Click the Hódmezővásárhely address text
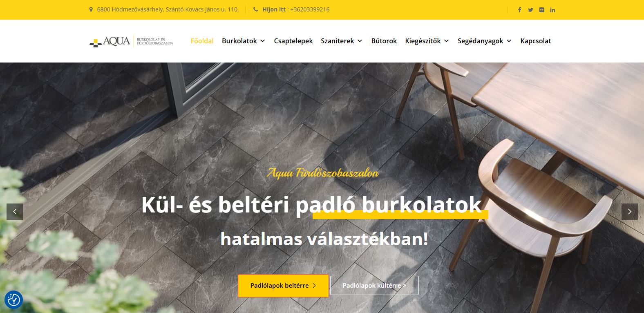 click(168, 9)
